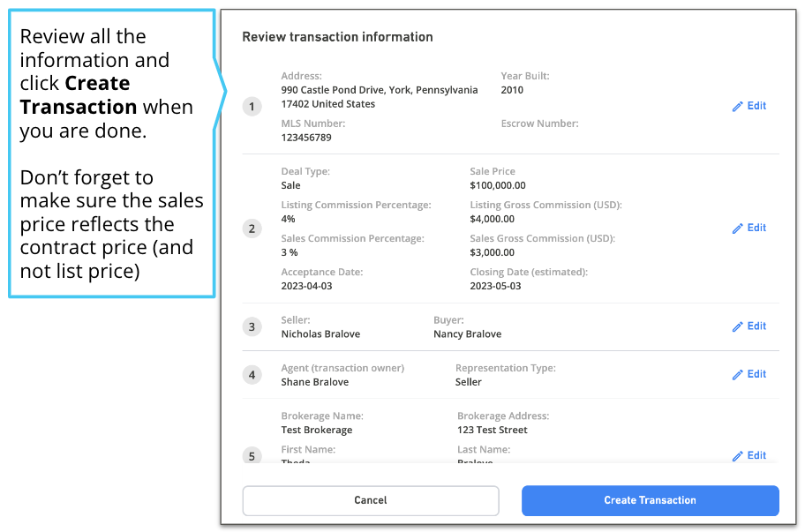Select the step 1 number circle
Viewport: 805px width, 532px height.
tap(252, 106)
